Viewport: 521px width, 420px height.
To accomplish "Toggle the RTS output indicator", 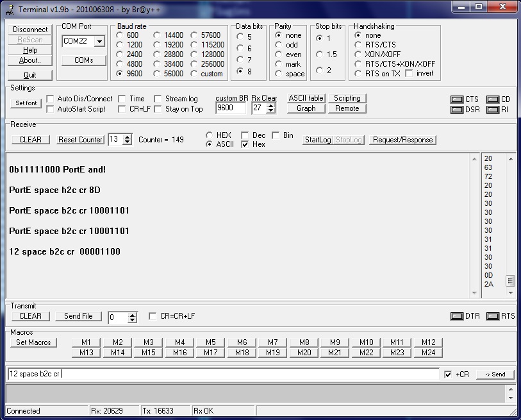I will [492, 316].
